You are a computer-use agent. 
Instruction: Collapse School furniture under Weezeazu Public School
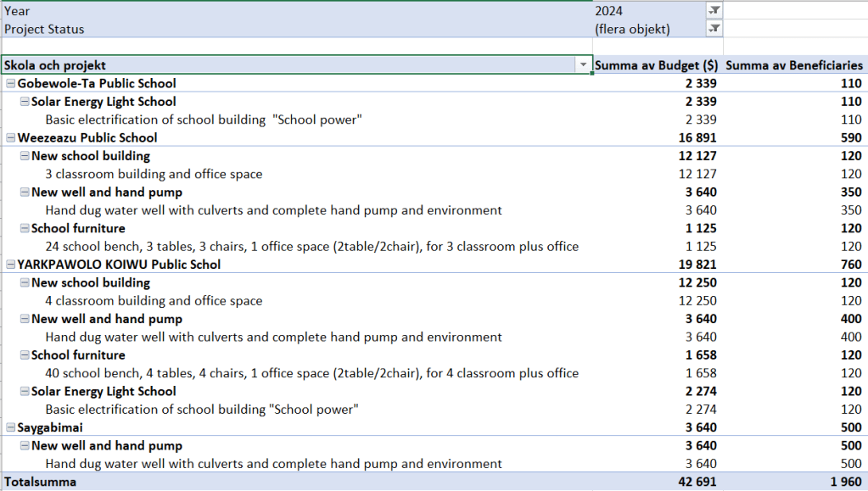point(25,228)
